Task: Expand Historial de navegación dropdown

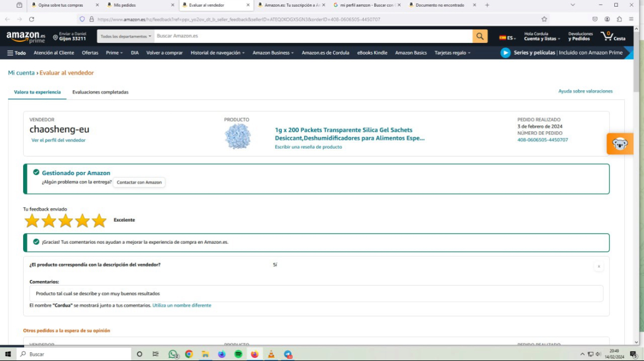Action: pyautogui.click(x=217, y=53)
